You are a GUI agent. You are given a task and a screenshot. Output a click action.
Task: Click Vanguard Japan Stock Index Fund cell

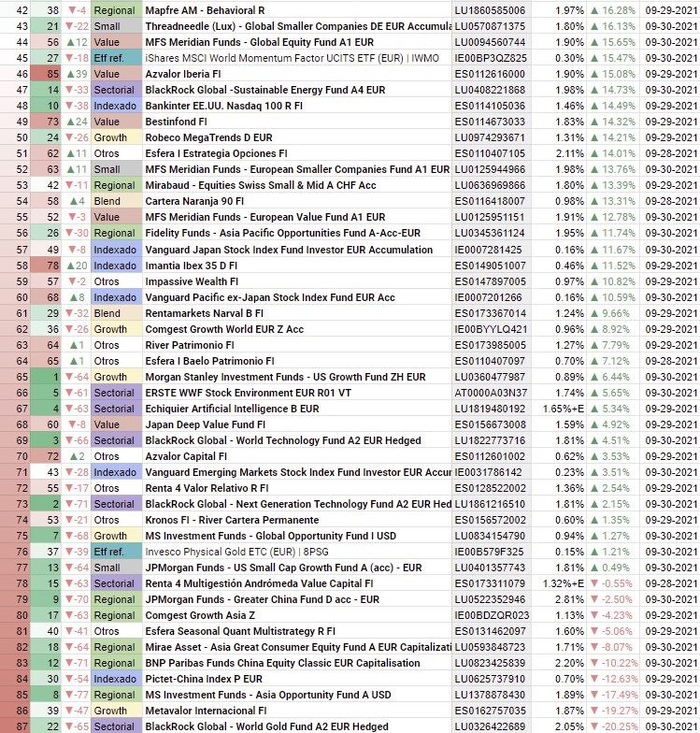click(297, 250)
